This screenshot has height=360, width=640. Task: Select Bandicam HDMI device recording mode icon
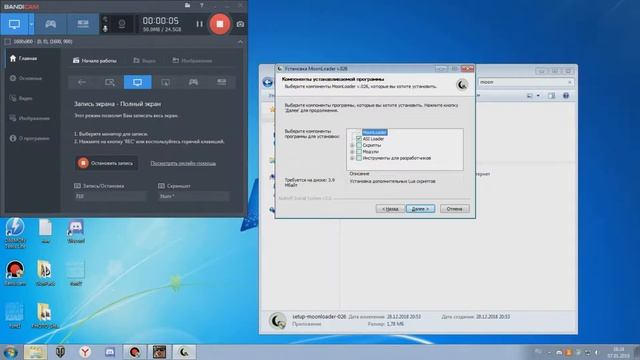point(83,24)
